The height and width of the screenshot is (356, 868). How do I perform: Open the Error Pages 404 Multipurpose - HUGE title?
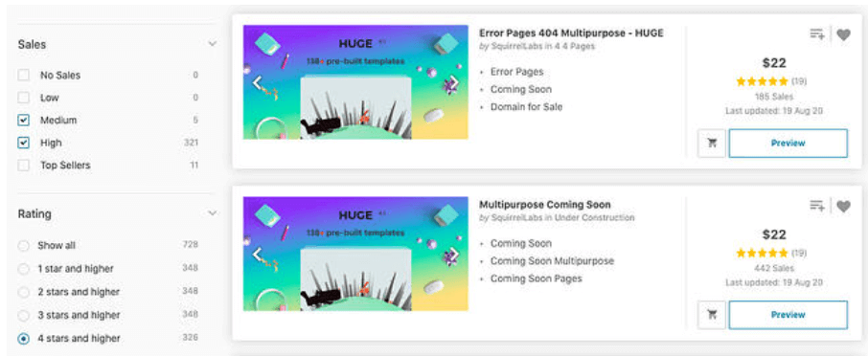click(571, 33)
